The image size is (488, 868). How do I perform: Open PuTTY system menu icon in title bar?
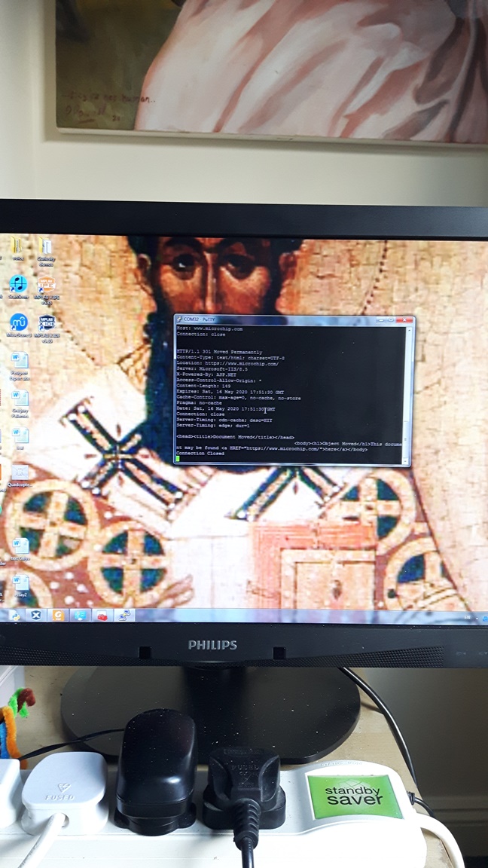(179, 319)
